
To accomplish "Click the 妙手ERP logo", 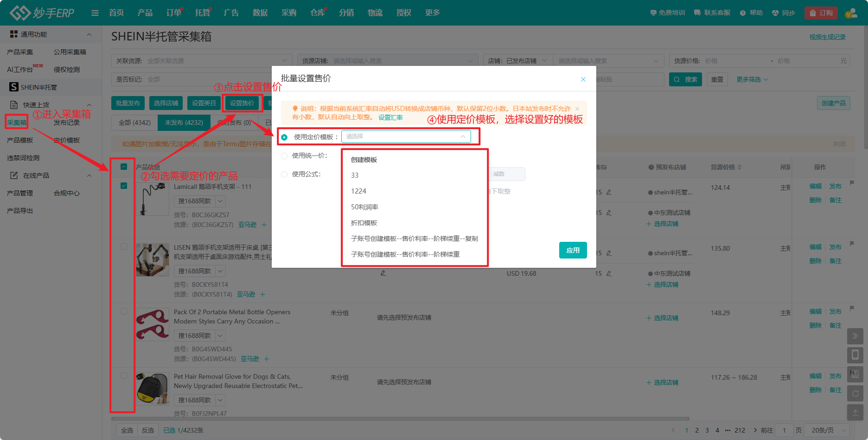I will tap(42, 13).
